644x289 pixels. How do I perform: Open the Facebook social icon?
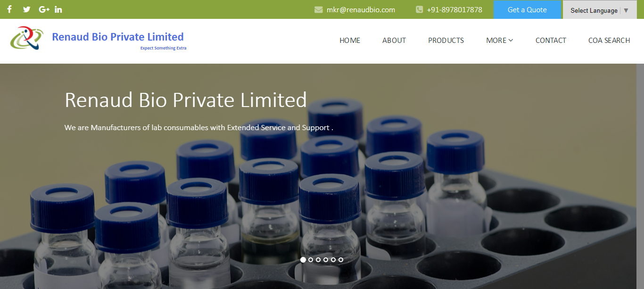click(x=9, y=9)
